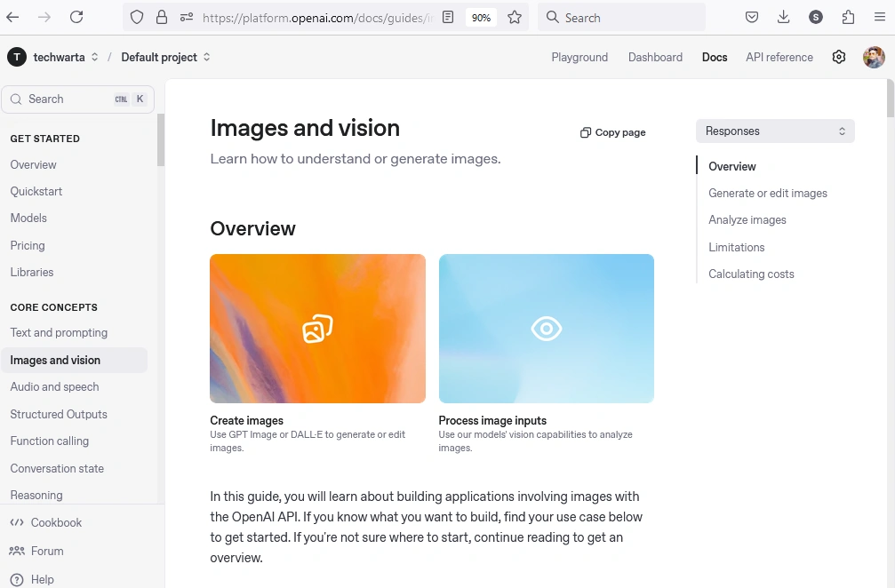Click the browser Search field
Viewport: 895px width, 588px height.
coord(621,18)
